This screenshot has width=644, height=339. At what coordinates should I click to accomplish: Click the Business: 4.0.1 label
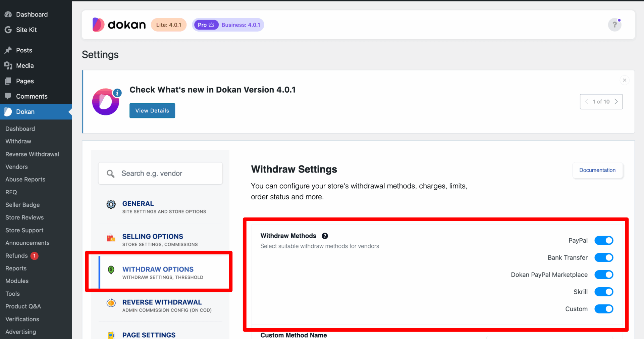[x=241, y=25]
